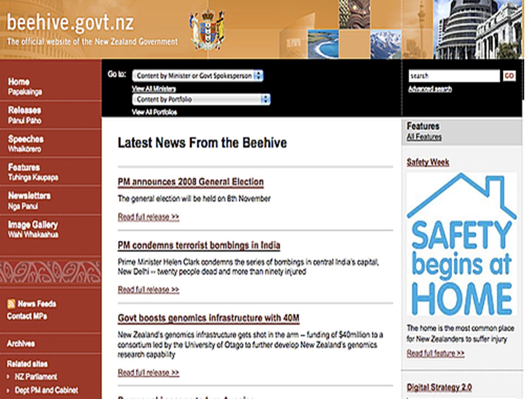
Task: Click the RSS News Feeds icon
Action: click(x=11, y=304)
